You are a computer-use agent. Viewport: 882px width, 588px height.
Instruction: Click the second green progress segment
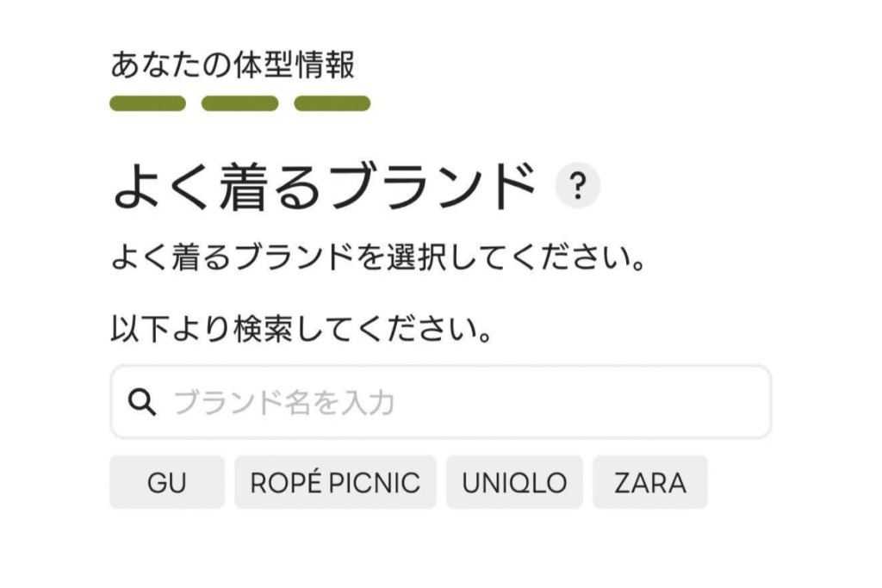[x=240, y=104]
